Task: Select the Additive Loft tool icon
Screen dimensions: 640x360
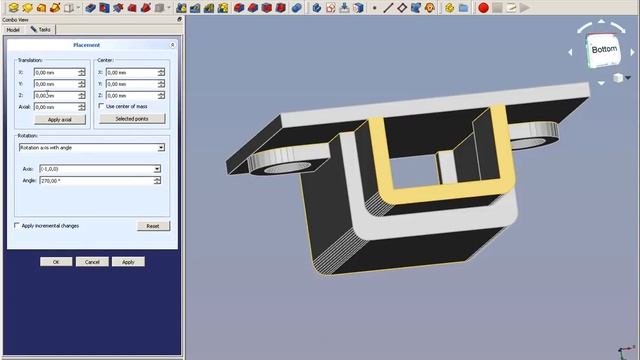Action: point(41,7)
